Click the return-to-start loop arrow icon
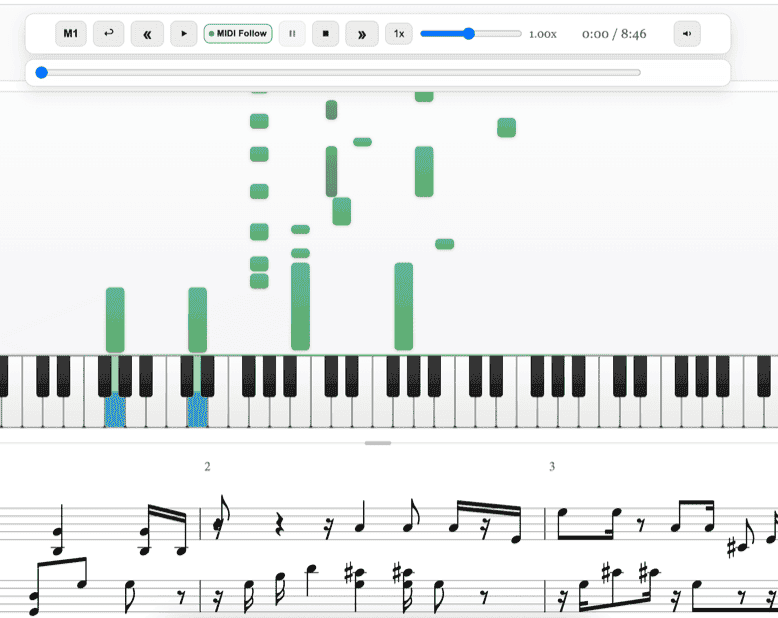The height and width of the screenshot is (618, 778). click(x=108, y=34)
